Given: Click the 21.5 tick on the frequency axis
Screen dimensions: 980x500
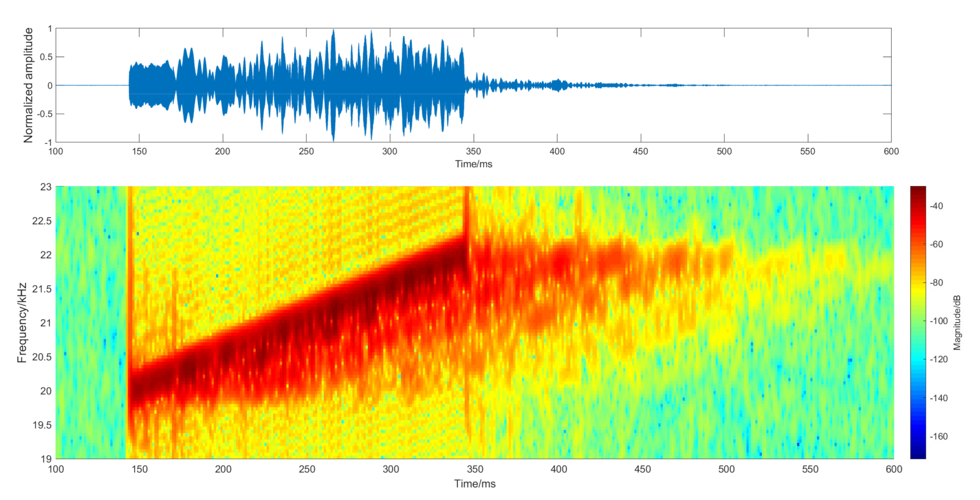Looking at the screenshot, I should coord(42,289).
